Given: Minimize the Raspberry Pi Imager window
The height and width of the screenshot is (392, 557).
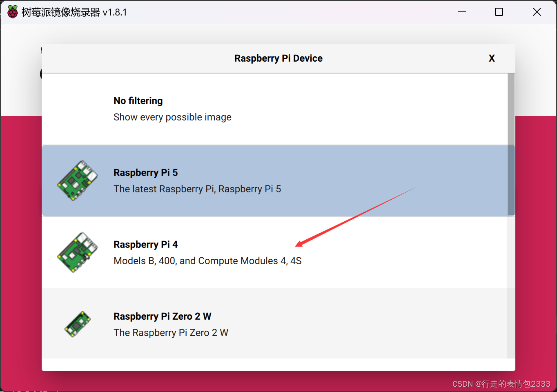Looking at the screenshot, I should point(462,12).
